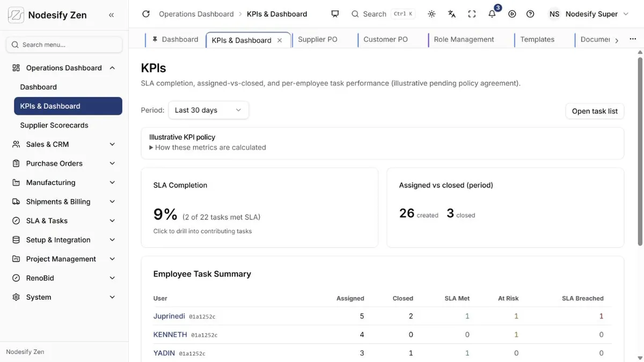Image resolution: width=644 pixels, height=362 pixels.
Task: Click the Sales & CRM people icon
Action: coord(16,144)
